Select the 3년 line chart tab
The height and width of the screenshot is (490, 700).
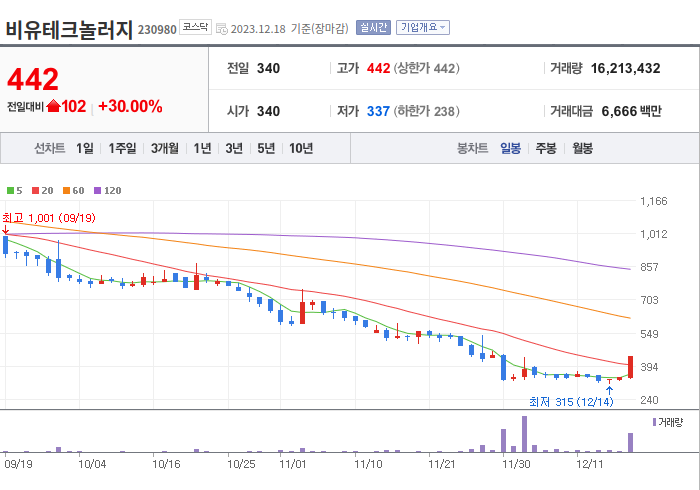tap(234, 148)
